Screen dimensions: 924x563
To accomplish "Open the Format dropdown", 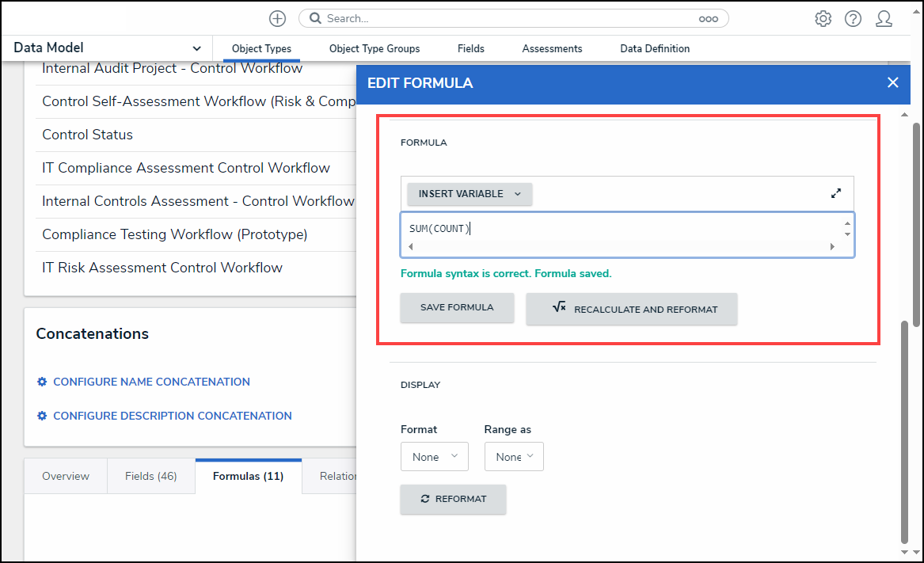I will (x=434, y=457).
